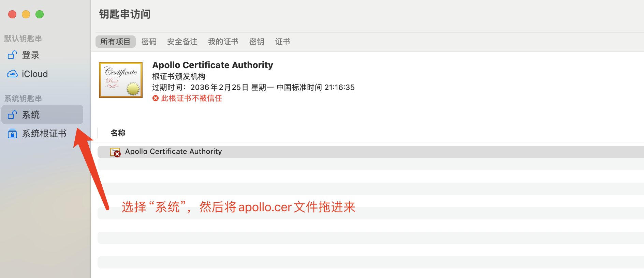Viewport: 644px width, 278px height.
Task: Minimize the window with the yellow button
Action: pos(26,14)
